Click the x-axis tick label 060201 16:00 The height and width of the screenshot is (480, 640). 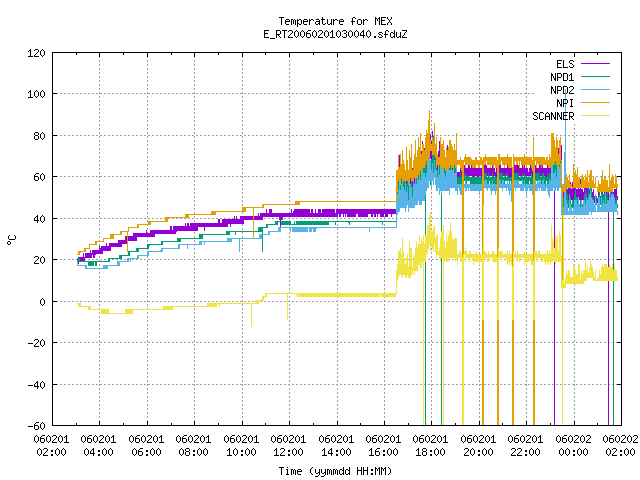pos(383,446)
